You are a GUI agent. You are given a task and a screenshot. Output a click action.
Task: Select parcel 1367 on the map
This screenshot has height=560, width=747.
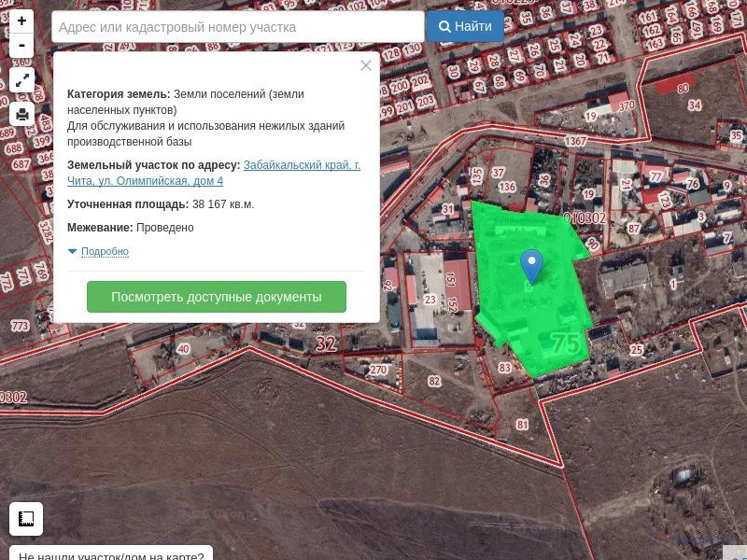point(575,141)
